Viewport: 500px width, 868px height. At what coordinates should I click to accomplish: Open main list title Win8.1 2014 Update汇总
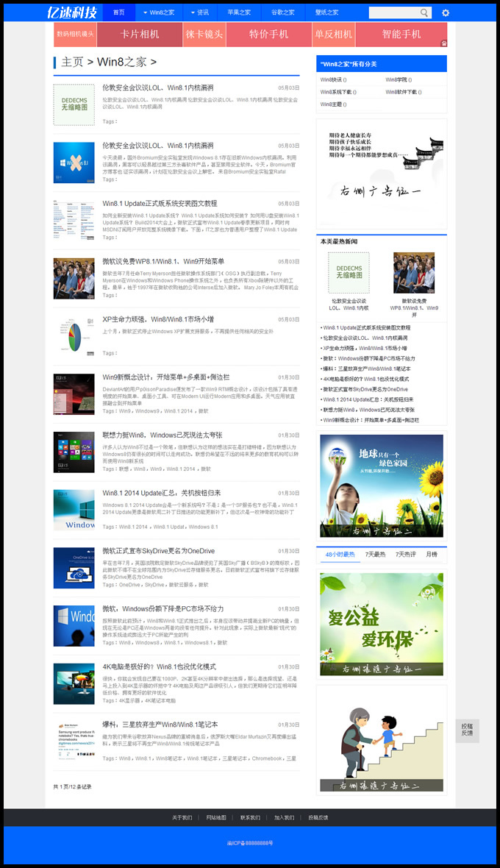point(162,493)
